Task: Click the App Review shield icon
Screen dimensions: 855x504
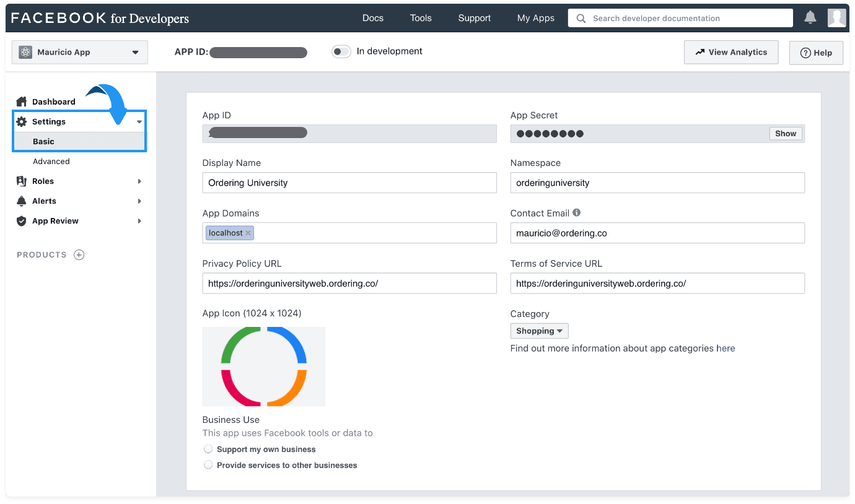Action: (x=22, y=220)
